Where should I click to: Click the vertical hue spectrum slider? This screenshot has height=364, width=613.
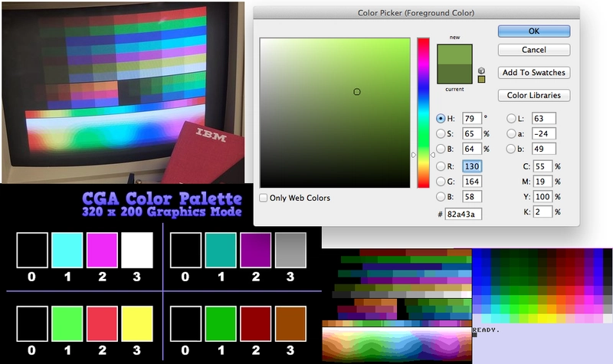point(423,113)
